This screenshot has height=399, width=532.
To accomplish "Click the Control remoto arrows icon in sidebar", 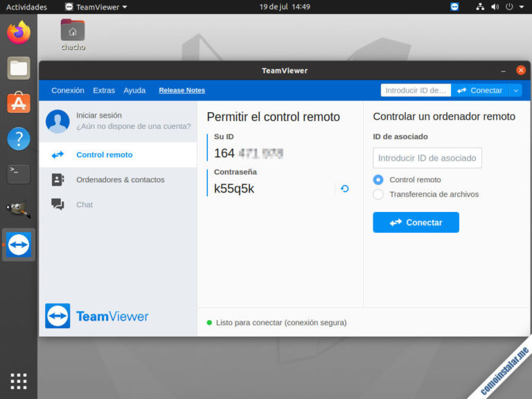I will coord(57,154).
